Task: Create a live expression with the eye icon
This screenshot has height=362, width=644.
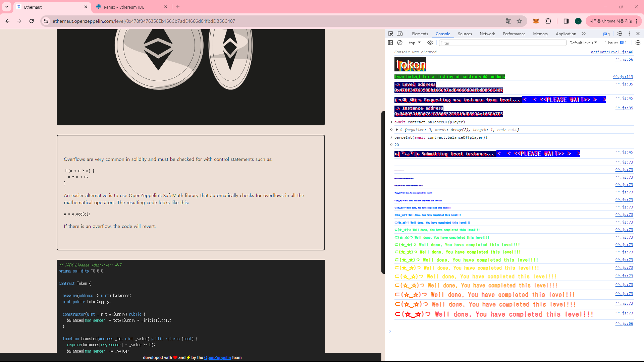Action: pyautogui.click(x=430, y=43)
